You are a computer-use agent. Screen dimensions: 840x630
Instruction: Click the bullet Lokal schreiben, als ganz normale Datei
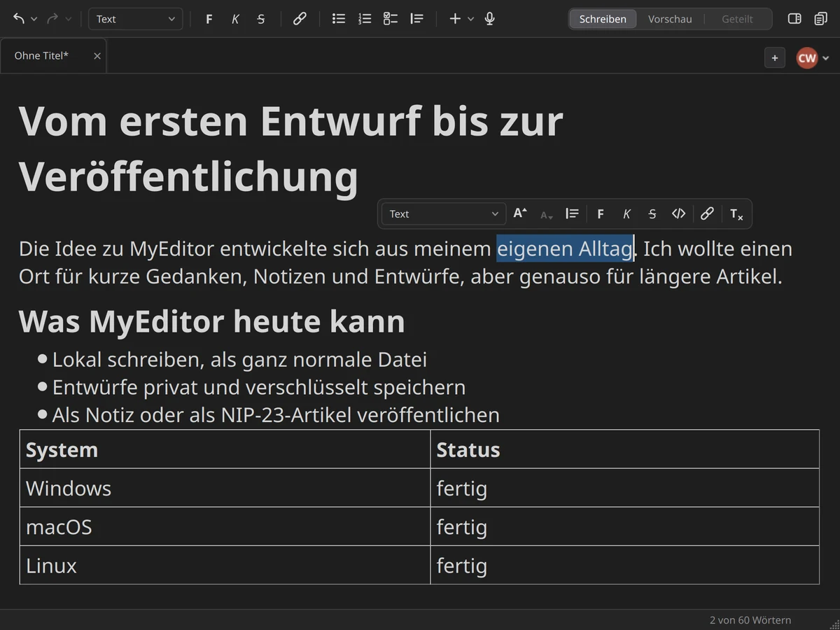click(x=239, y=360)
